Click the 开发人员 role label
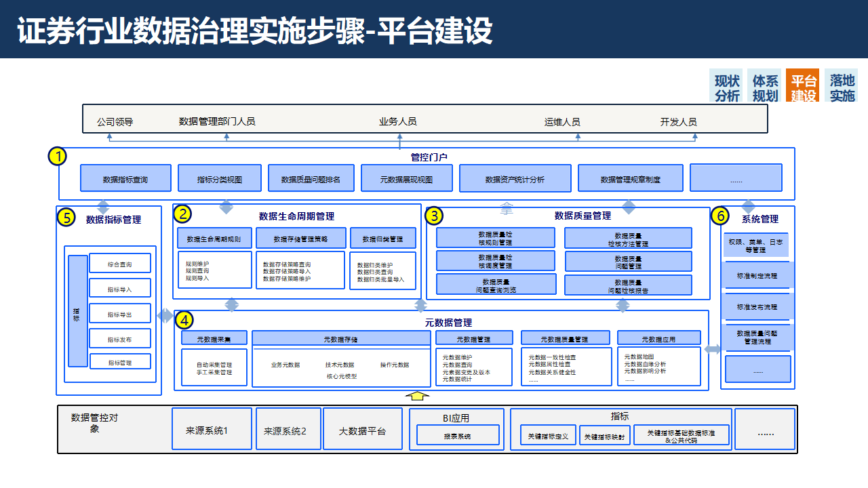 point(678,122)
